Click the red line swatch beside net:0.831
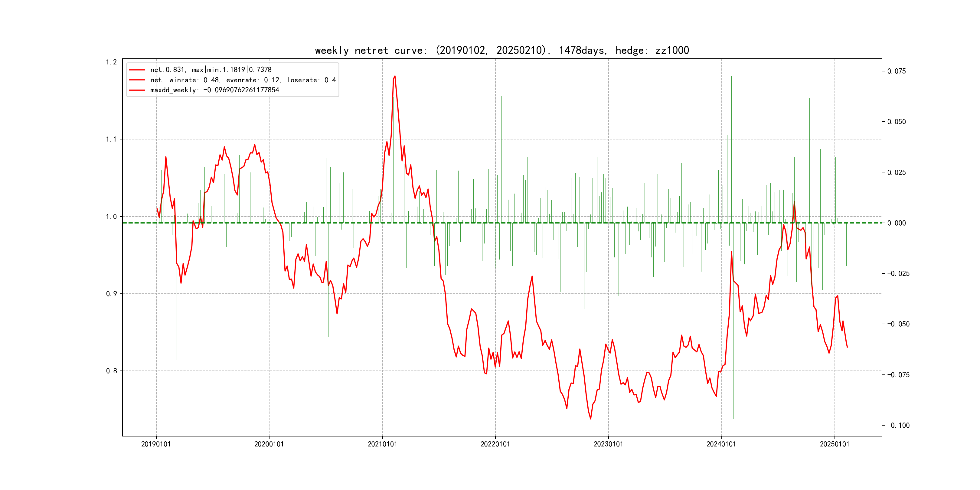This screenshot has width=980, height=490. click(137, 70)
